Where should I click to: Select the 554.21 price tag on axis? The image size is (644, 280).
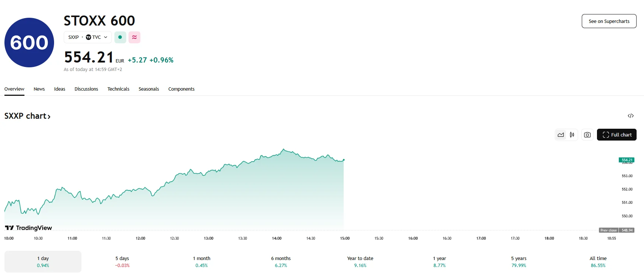(627, 160)
